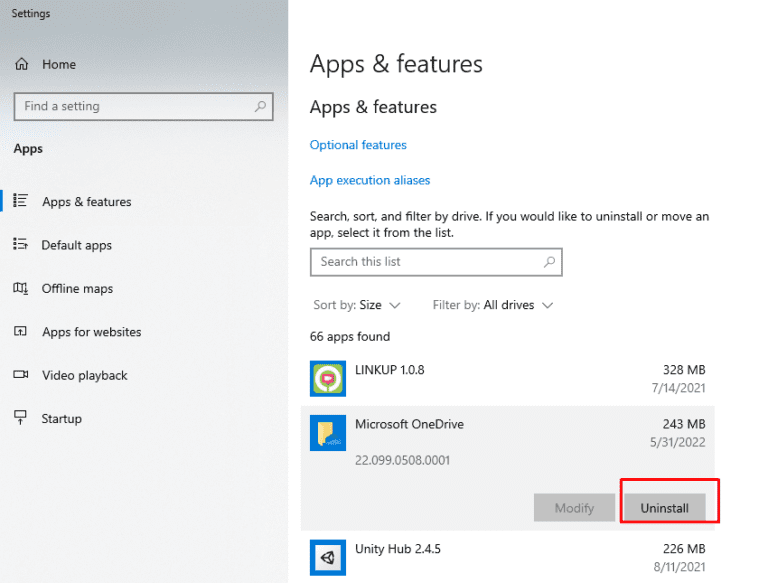Viewport: 768px width, 583px height.
Task: Click the Apps for websites icon
Action: coord(21,332)
